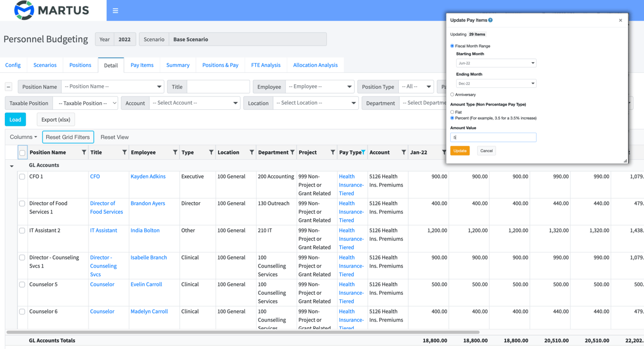
Task: Collapse the GL Accounts group
Action: coord(12,165)
